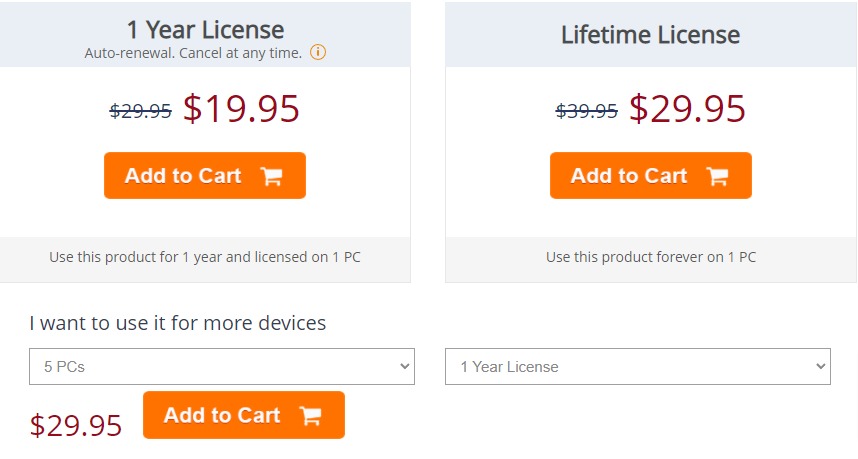Click arrow on the license duration dropdown
Image resolution: width=858 pixels, height=459 pixels.
click(820, 367)
